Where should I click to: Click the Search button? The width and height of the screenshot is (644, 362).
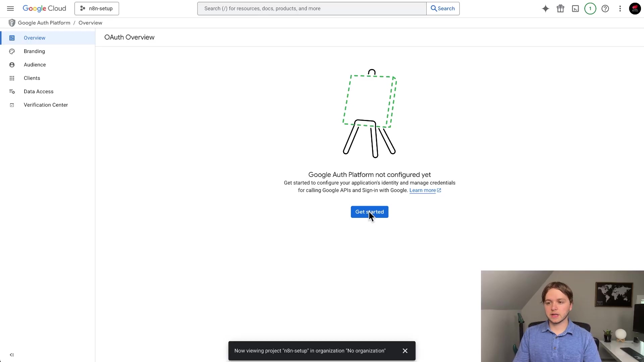[x=443, y=8]
